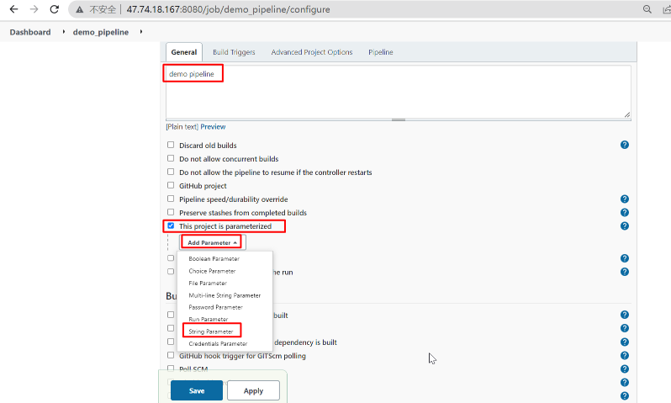Go back in browser history
Image resolution: width=671 pixels, height=403 pixels.
14,9
